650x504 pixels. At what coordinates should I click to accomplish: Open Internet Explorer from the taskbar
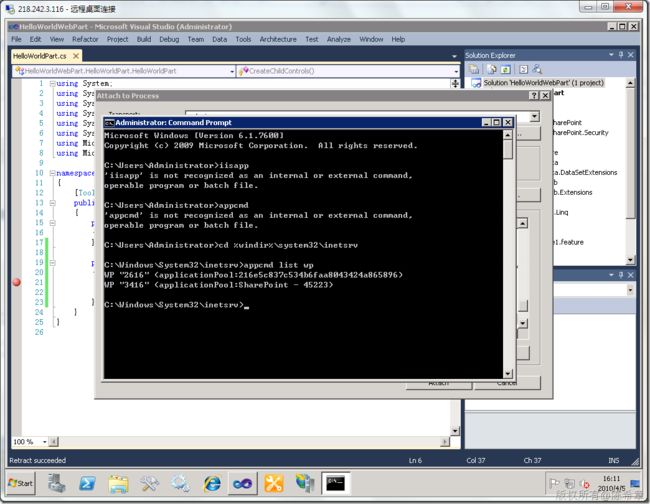(x=212, y=483)
